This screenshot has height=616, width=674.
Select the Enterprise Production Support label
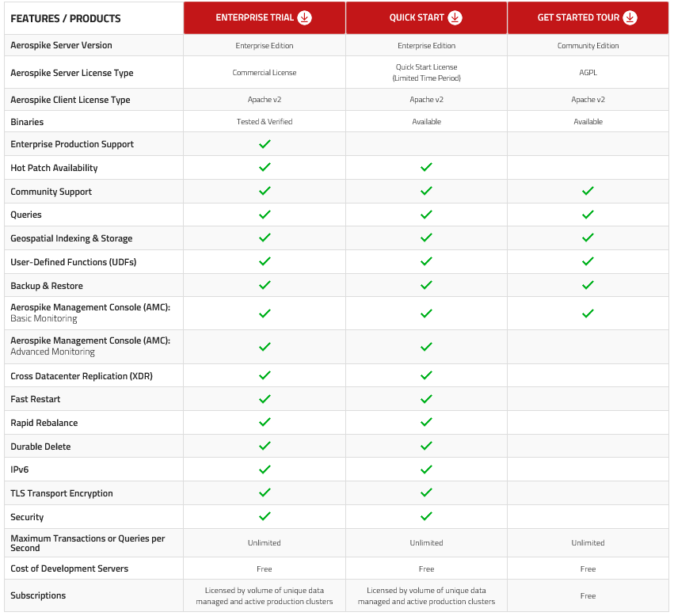pyautogui.click(x=72, y=144)
